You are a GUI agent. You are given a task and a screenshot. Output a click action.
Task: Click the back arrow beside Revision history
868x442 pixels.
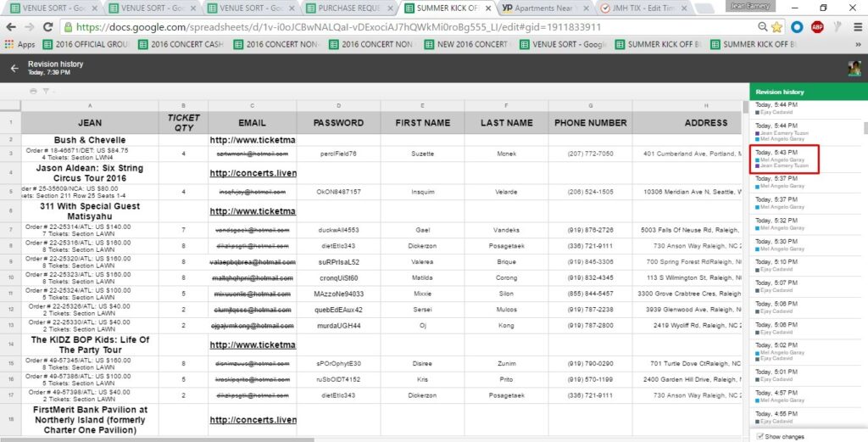(14, 68)
